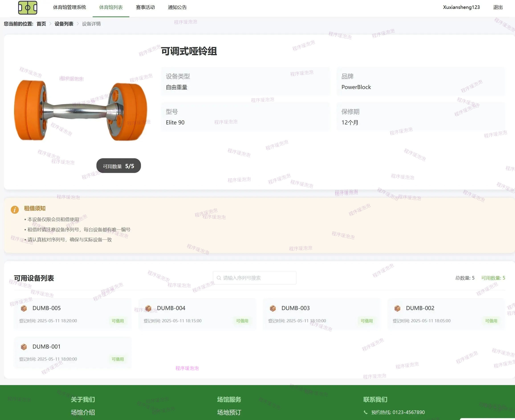The height and width of the screenshot is (420, 515).
Task: Click the DUMB-002 package icon
Action: [x=397, y=308]
